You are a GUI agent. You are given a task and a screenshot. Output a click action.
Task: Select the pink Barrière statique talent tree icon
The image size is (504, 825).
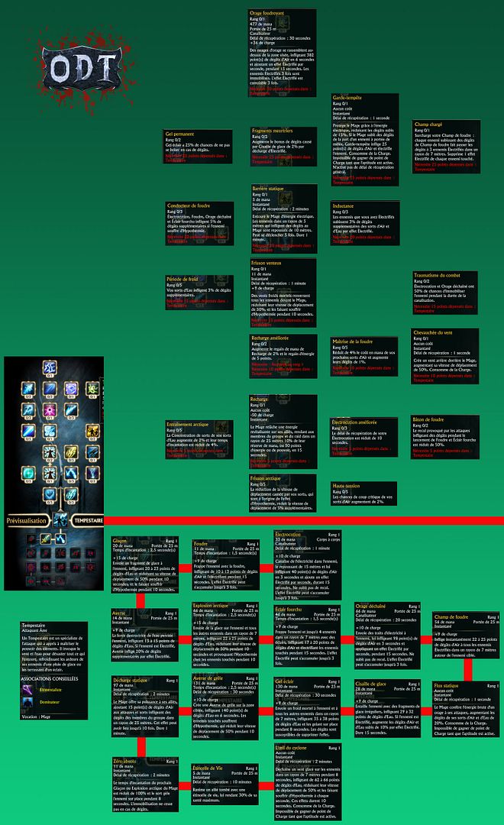pos(48,411)
